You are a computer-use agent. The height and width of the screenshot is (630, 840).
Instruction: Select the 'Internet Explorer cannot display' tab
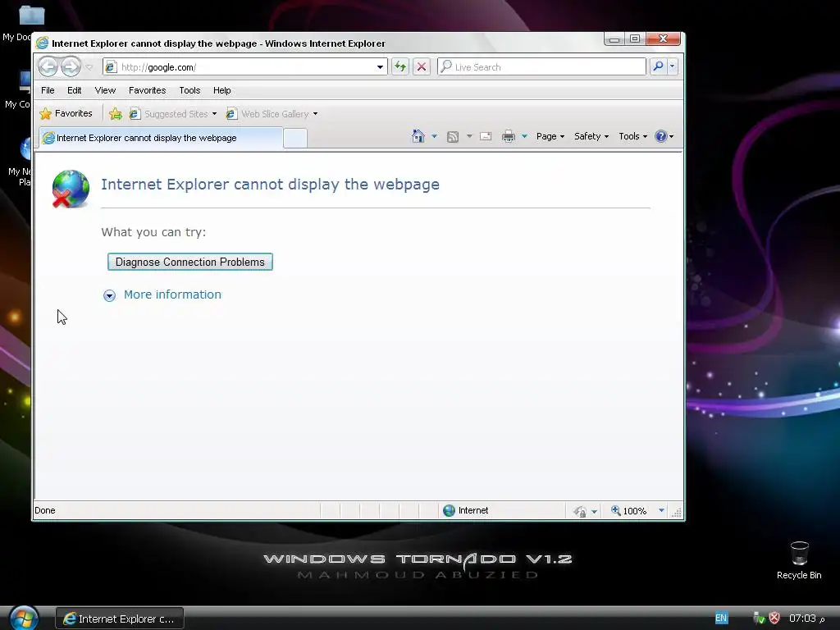point(161,138)
